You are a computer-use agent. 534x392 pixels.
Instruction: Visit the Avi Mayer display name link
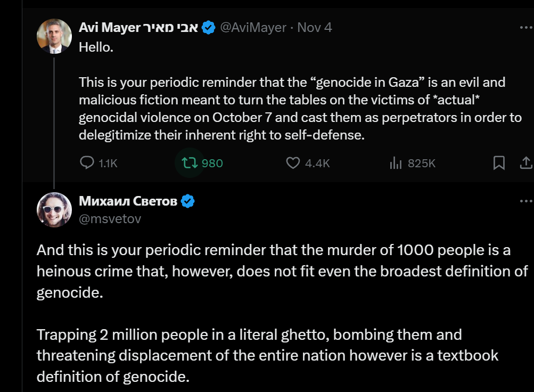(x=138, y=27)
